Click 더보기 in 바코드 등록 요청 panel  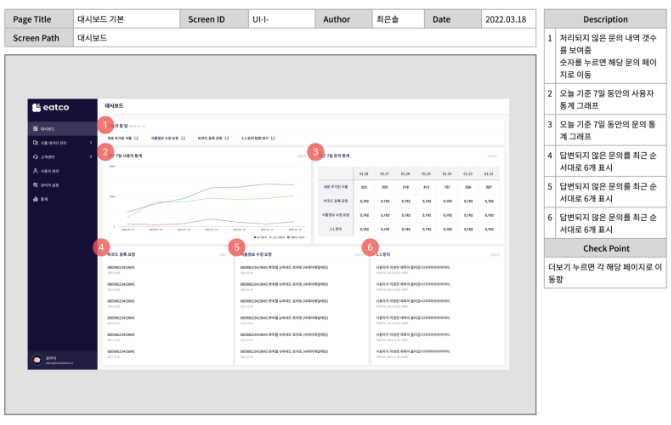click(223, 255)
